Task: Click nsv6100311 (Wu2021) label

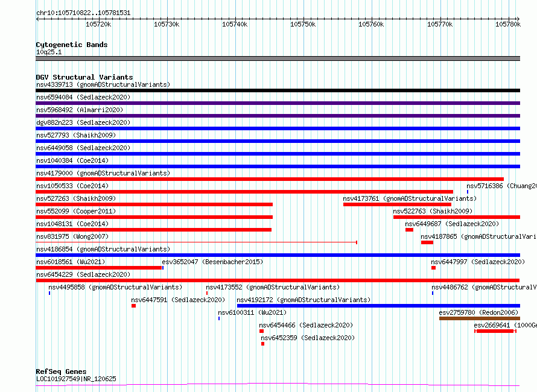Action: (252, 312)
